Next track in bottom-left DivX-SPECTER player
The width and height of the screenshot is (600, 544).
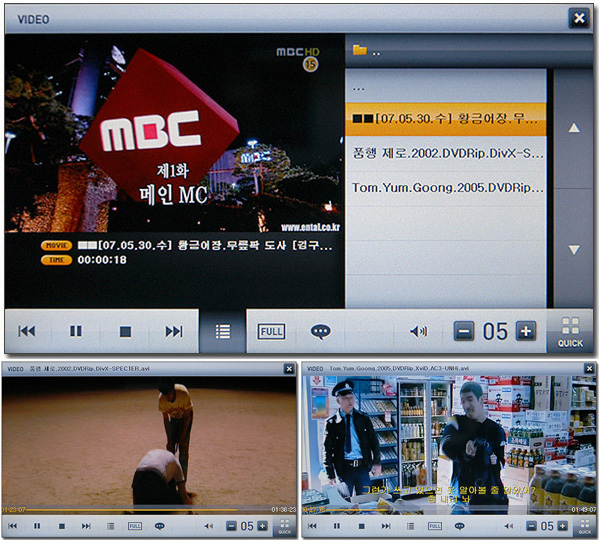point(86,526)
